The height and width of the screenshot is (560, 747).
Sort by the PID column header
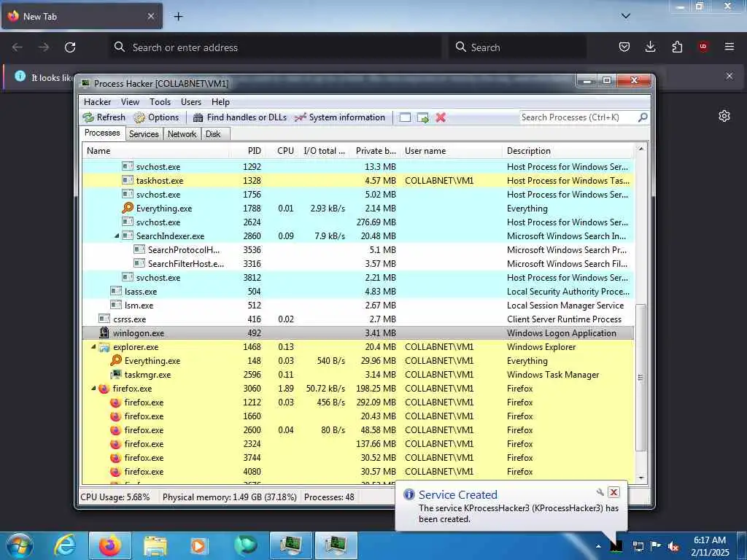point(247,151)
